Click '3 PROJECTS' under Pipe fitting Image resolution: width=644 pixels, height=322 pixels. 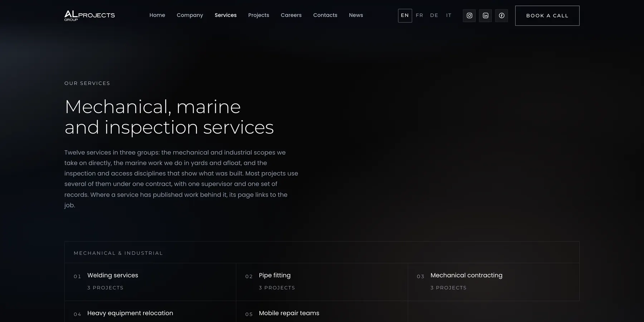point(277,288)
